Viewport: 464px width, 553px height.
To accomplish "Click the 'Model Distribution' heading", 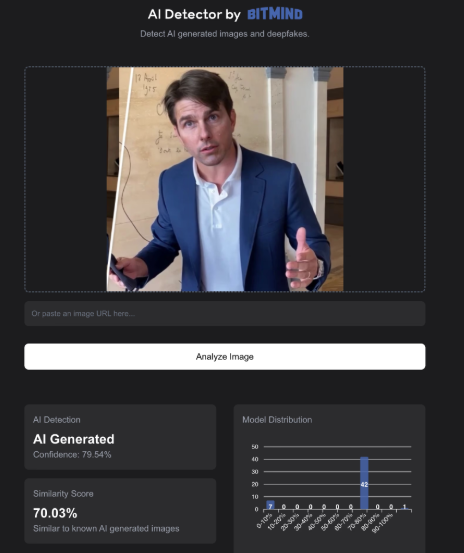I will tap(277, 420).
